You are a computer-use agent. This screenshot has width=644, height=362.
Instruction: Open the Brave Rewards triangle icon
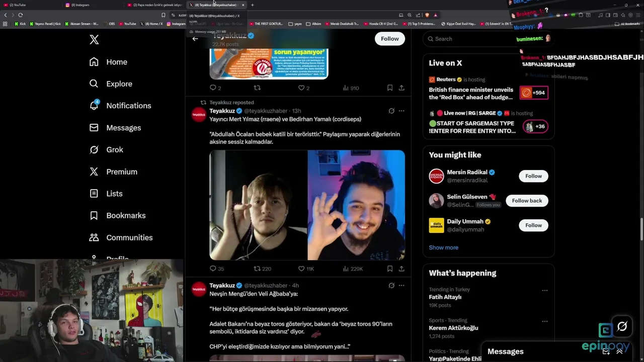pyautogui.click(x=436, y=15)
